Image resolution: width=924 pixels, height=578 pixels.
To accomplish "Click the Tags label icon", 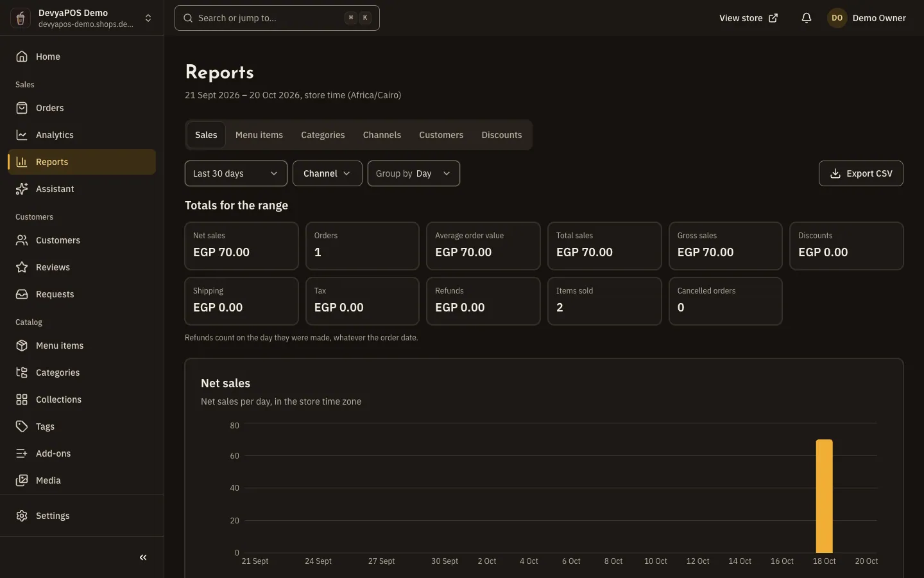I will point(22,426).
